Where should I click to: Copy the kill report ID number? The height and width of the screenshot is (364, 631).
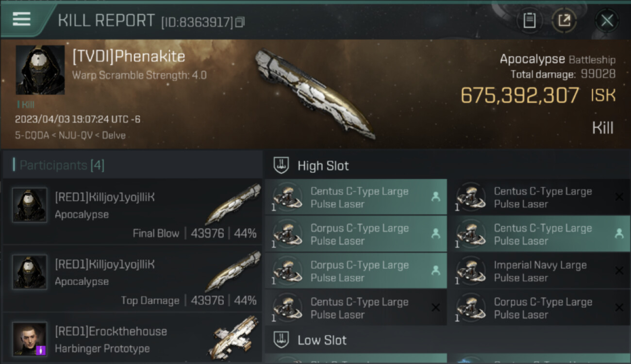pos(240,22)
